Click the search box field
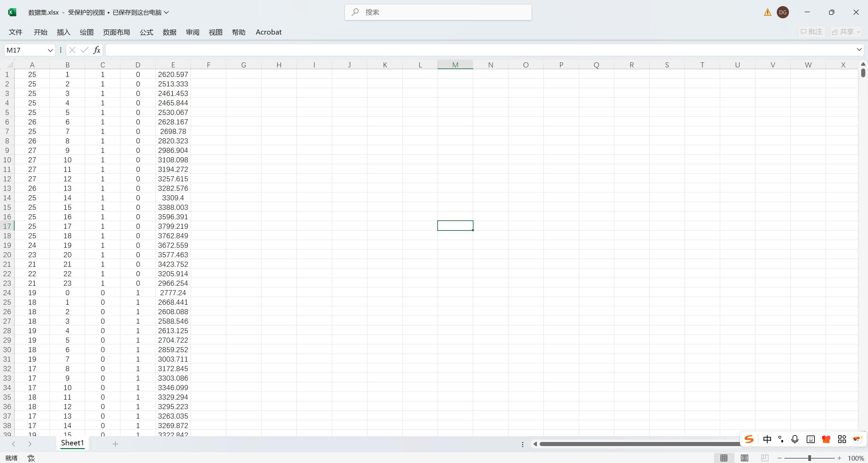This screenshot has height=463, width=868. [x=438, y=12]
